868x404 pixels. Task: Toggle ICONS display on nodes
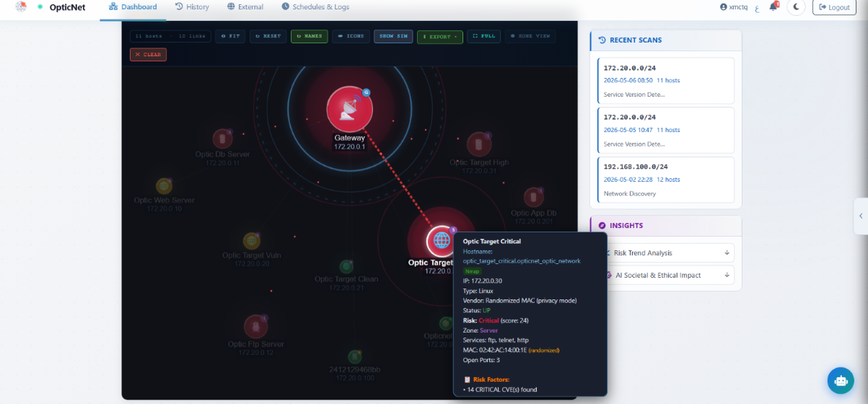click(351, 36)
